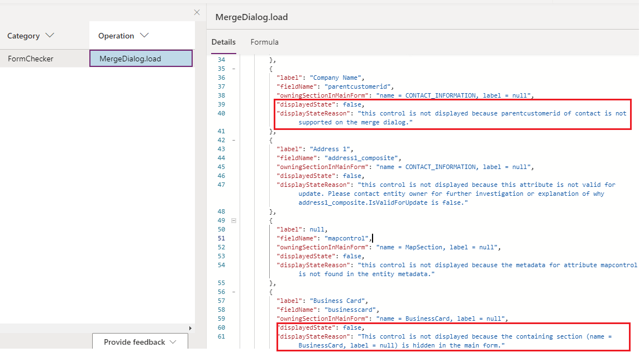Click line number 39 in the gutter
Viewport: 644px width, 357px height.
coord(221,104)
